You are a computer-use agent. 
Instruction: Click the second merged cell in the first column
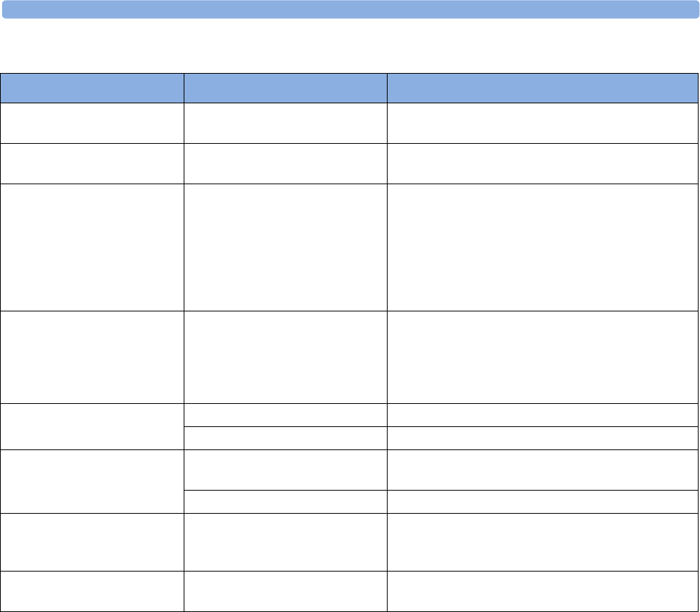[92, 480]
